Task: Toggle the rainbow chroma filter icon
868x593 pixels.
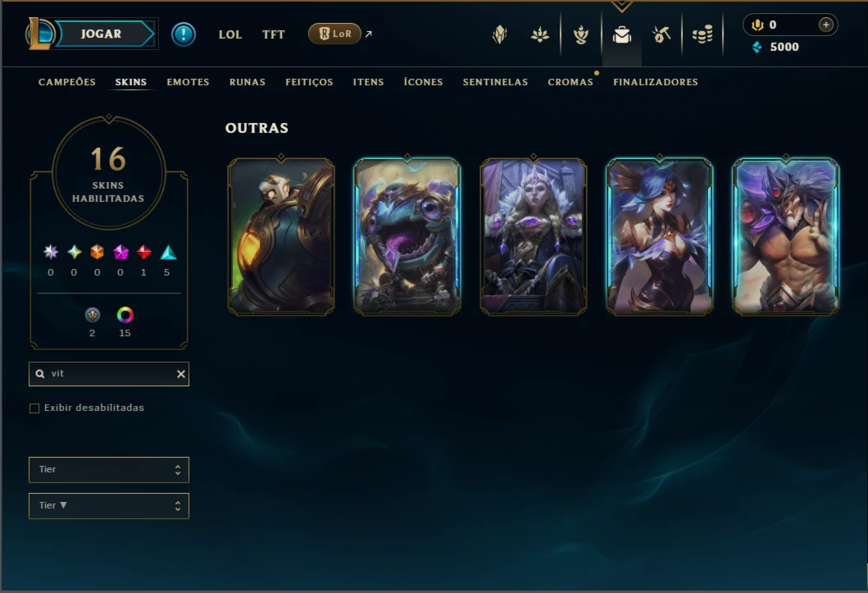Action: tap(125, 315)
